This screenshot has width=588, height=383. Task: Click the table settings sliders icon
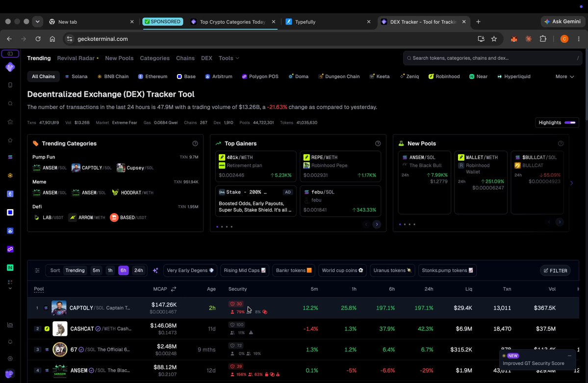37,271
